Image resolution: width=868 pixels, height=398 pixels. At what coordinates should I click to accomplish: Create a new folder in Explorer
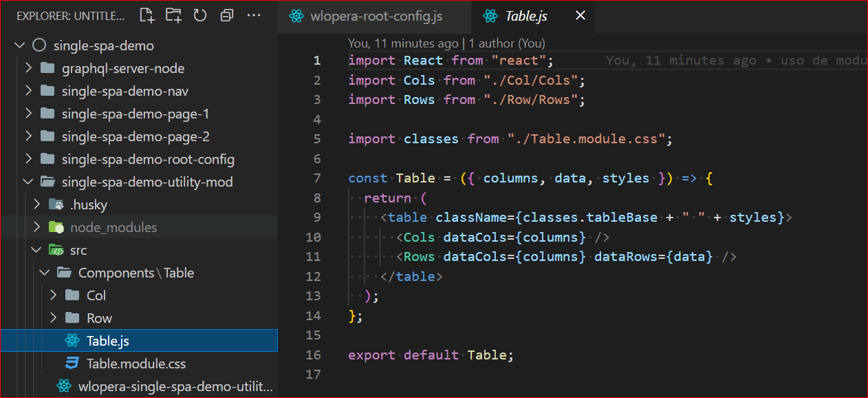point(173,15)
